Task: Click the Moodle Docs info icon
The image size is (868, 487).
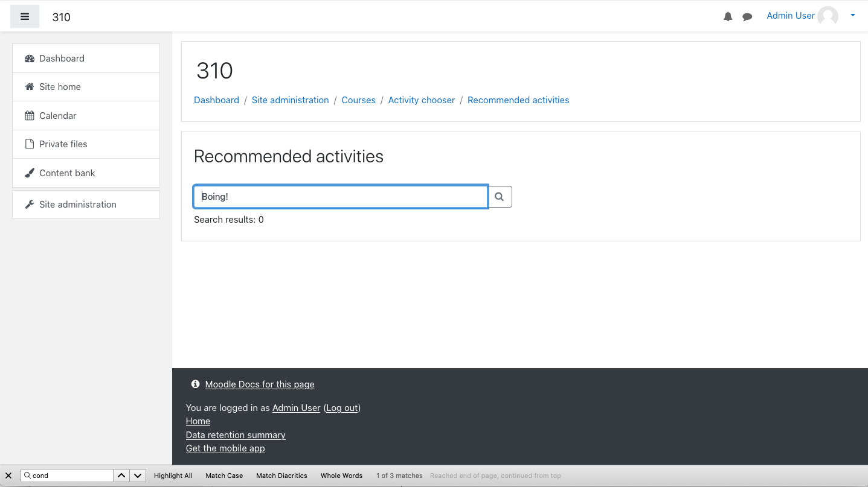Action: (195, 384)
